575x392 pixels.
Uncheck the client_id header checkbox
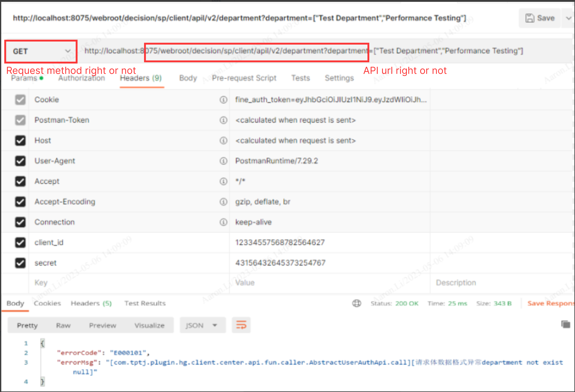click(x=20, y=243)
